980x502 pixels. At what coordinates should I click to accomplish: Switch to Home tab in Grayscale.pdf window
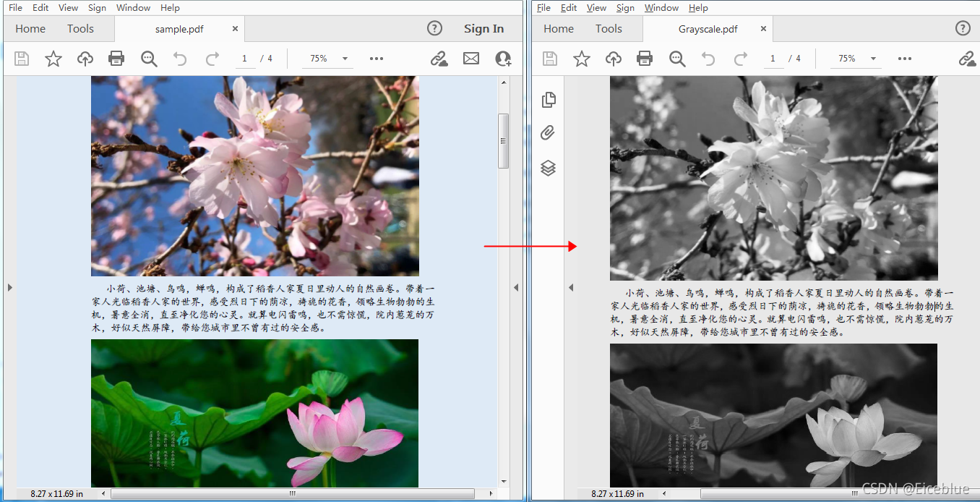[559, 29]
